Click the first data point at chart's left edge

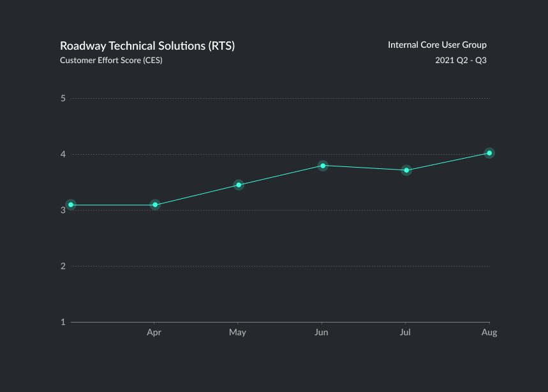(71, 205)
